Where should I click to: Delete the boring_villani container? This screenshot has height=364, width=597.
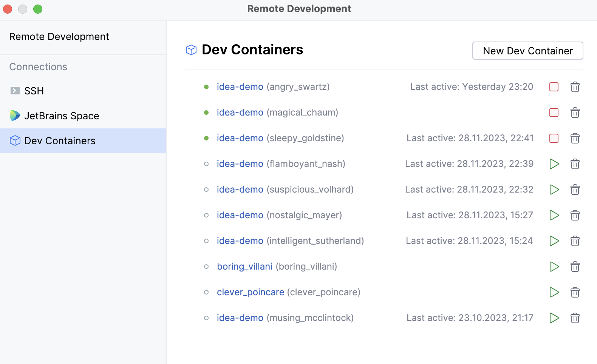(575, 267)
